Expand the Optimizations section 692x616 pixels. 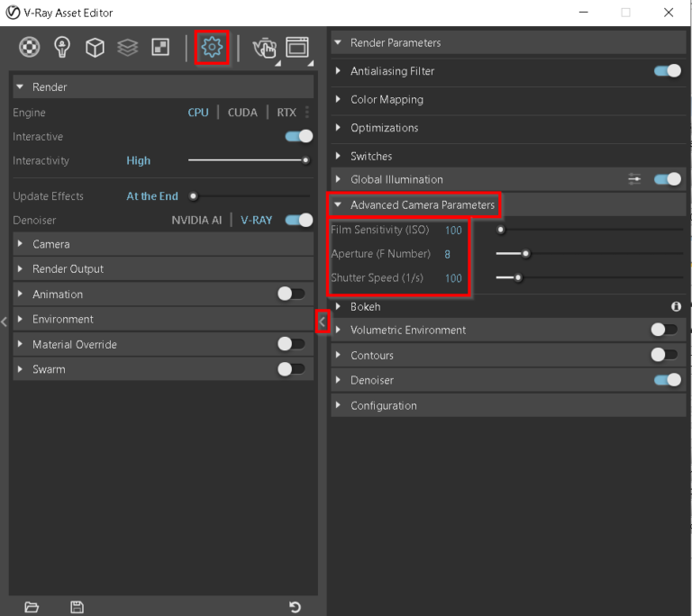[x=508, y=128]
